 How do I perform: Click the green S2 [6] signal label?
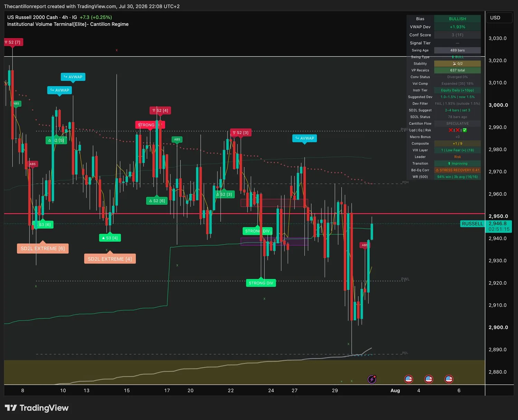pyautogui.click(x=157, y=201)
